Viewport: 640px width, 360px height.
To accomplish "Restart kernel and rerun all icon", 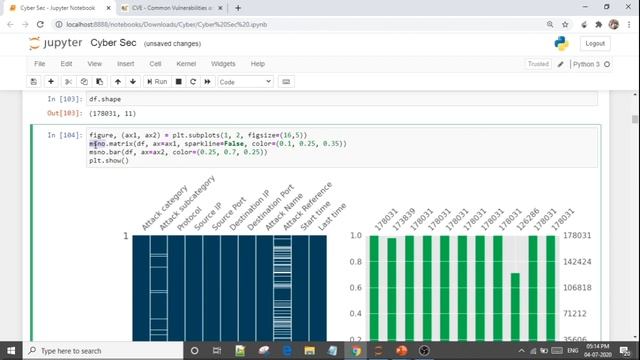I will [208, 82].
